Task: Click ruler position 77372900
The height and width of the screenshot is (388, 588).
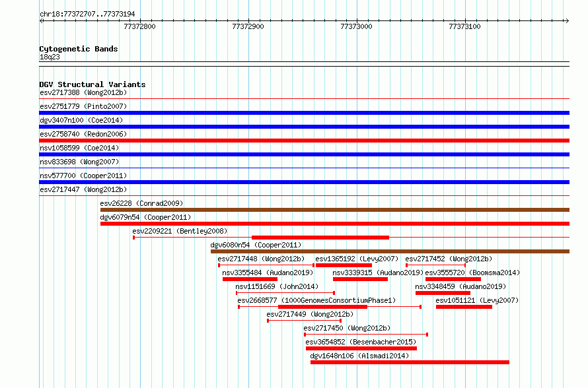Action: click(x=248, y=26)
